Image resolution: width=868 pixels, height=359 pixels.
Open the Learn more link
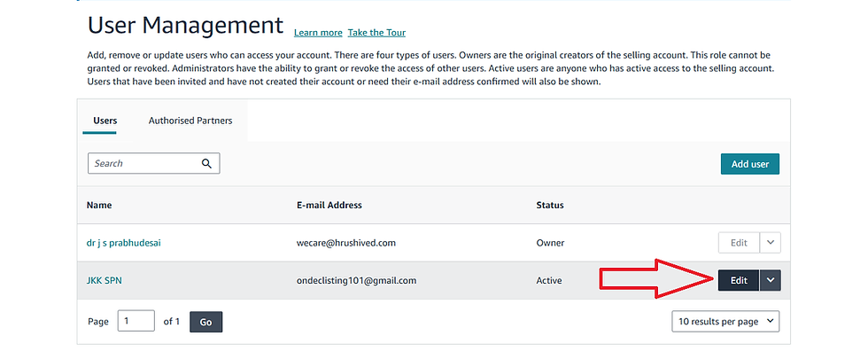pyautogui.click(x=318, y=33)
